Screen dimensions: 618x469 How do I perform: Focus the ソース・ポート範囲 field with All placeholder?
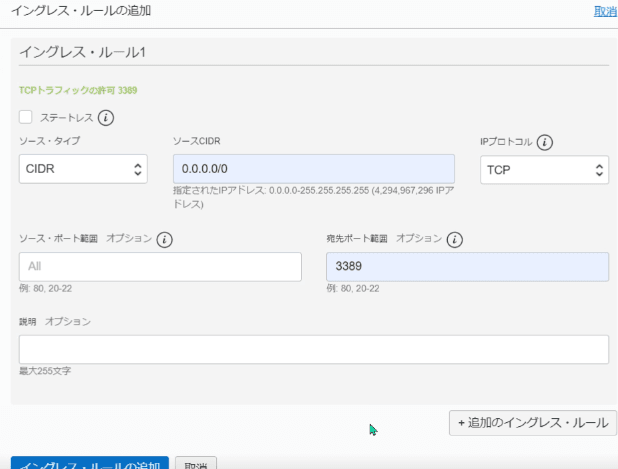[160, 267]
